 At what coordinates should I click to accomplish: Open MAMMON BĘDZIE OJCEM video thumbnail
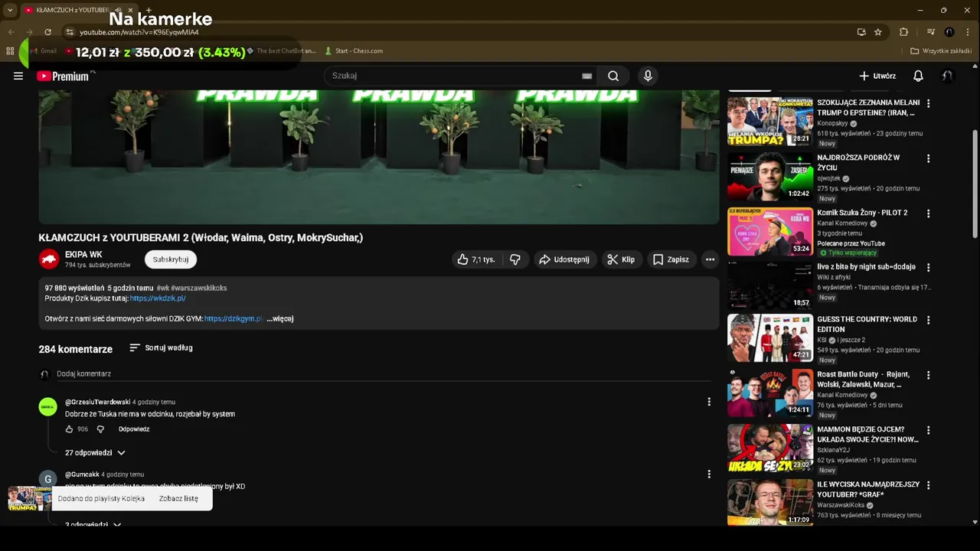770,448
